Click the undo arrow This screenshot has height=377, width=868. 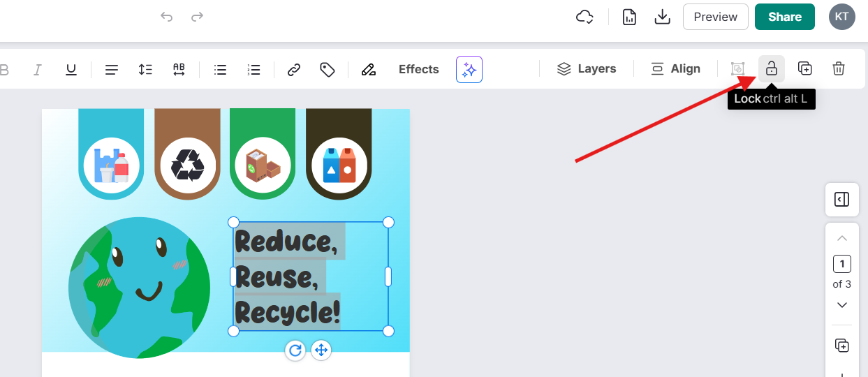tap(166, 17)
